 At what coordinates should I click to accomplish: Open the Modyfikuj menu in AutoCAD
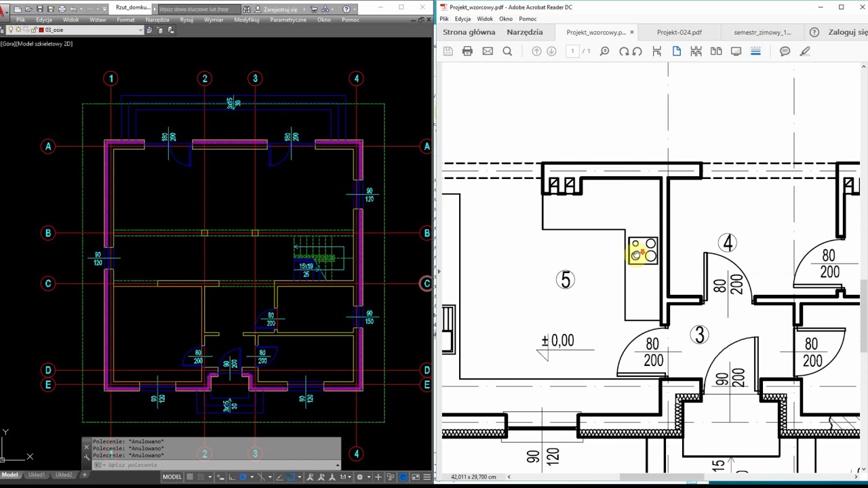[247, 20]
